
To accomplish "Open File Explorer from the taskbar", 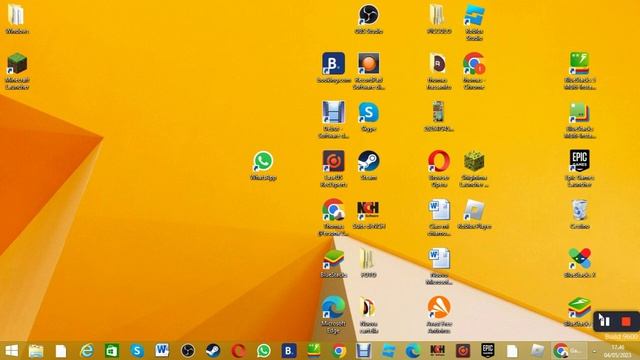I will [36, 351].
